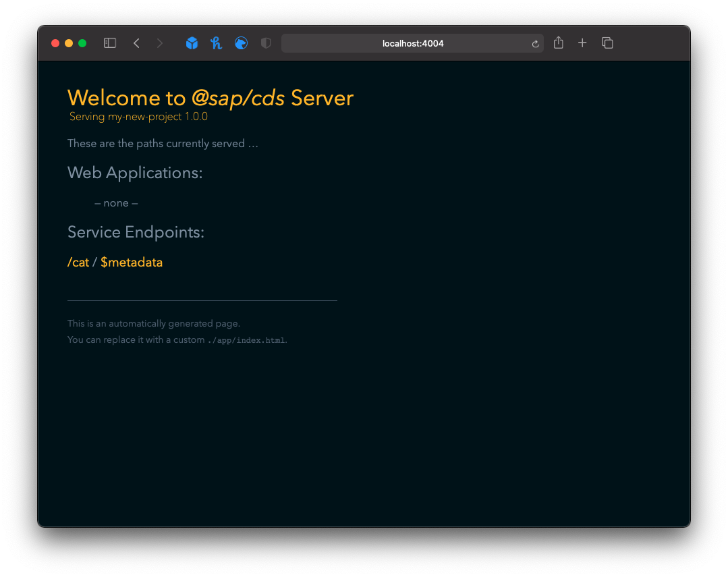This screenshot has width=728, height=577.
Task: Reload the localhost:4004 page
Action: tap(535, 44)
